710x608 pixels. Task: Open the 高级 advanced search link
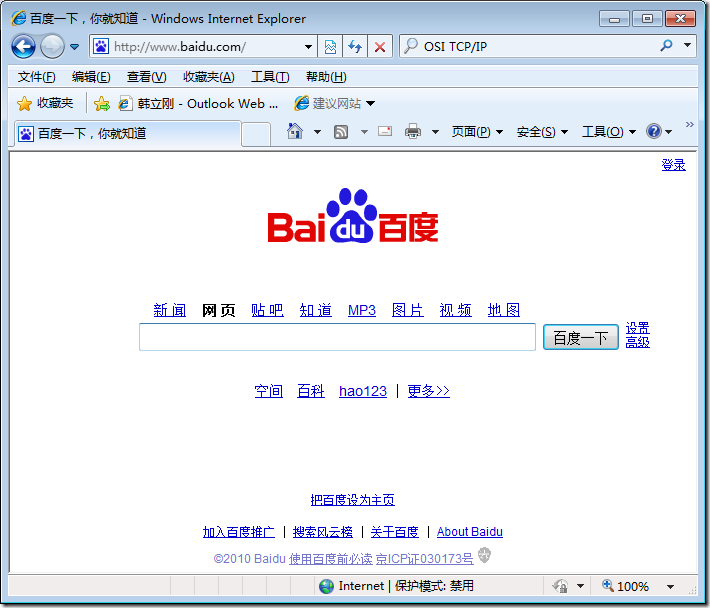(638, 342)
